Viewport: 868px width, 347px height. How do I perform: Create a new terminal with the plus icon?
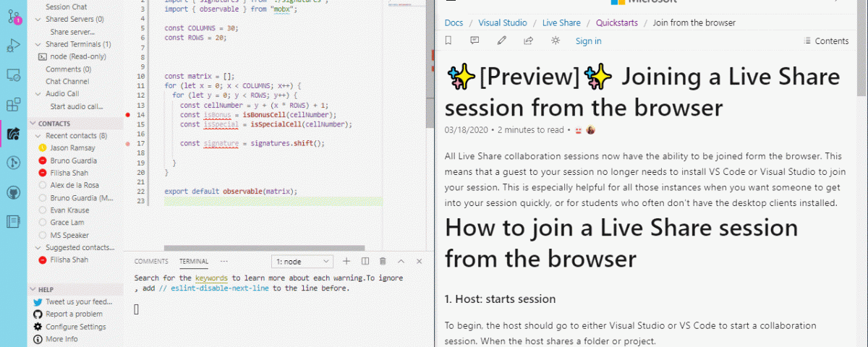(346, 261)
